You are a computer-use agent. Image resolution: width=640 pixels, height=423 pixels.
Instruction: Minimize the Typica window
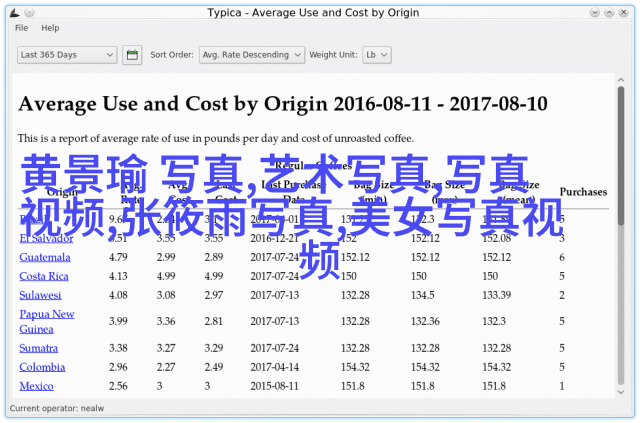click(x=591, y=13)
